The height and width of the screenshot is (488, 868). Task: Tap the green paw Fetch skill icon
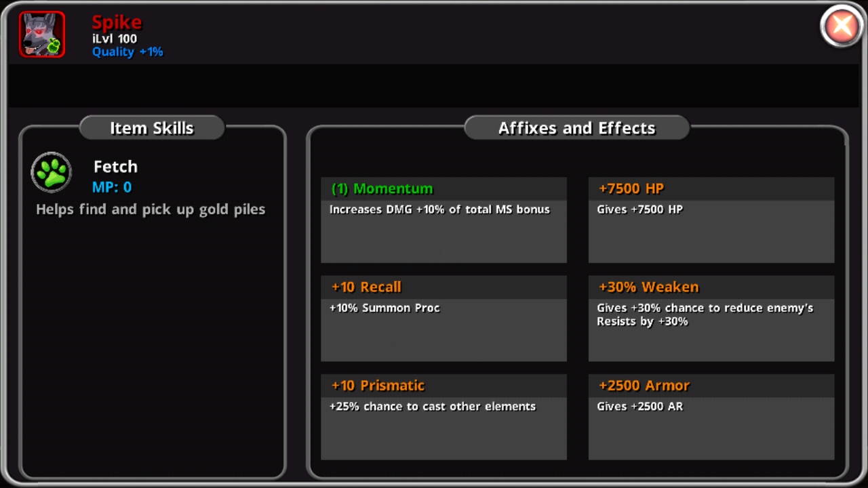pyautogui.click(x=52, y=172)
